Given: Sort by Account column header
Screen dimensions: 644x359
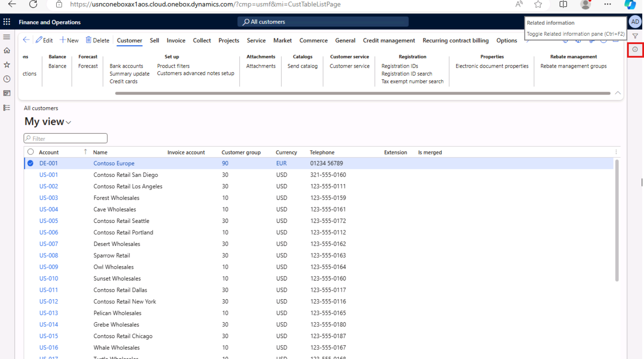Looking at the screenshot, I should point(49,152).
